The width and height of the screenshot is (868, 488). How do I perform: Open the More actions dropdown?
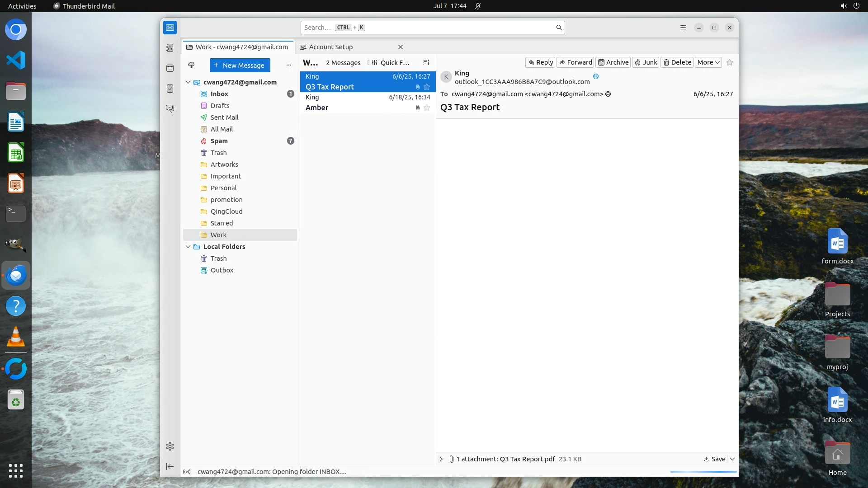708,62
